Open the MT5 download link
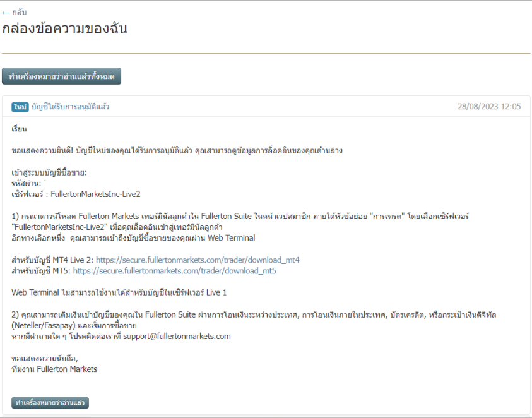This screenshot has height=418, width=532. tap(174, 271)
